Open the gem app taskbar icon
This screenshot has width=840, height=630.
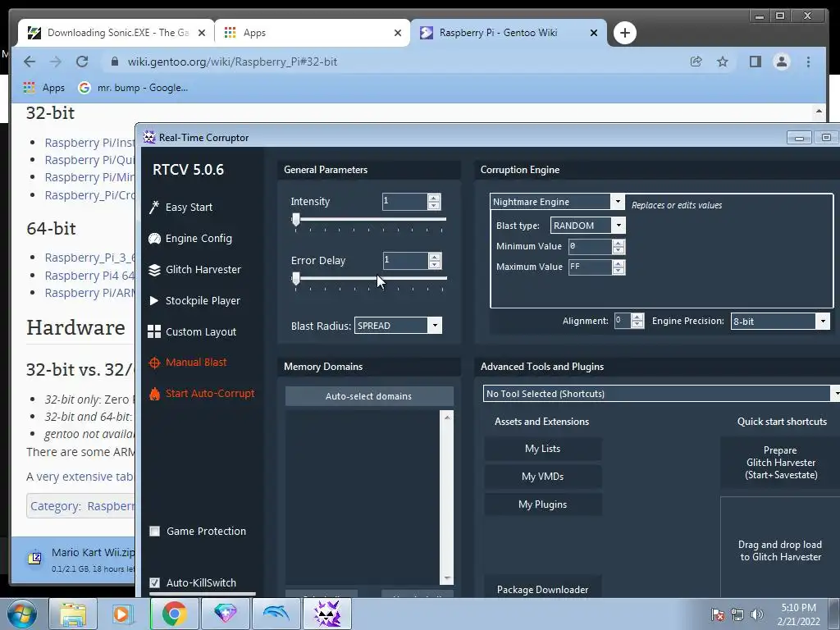tap(225, 614)
